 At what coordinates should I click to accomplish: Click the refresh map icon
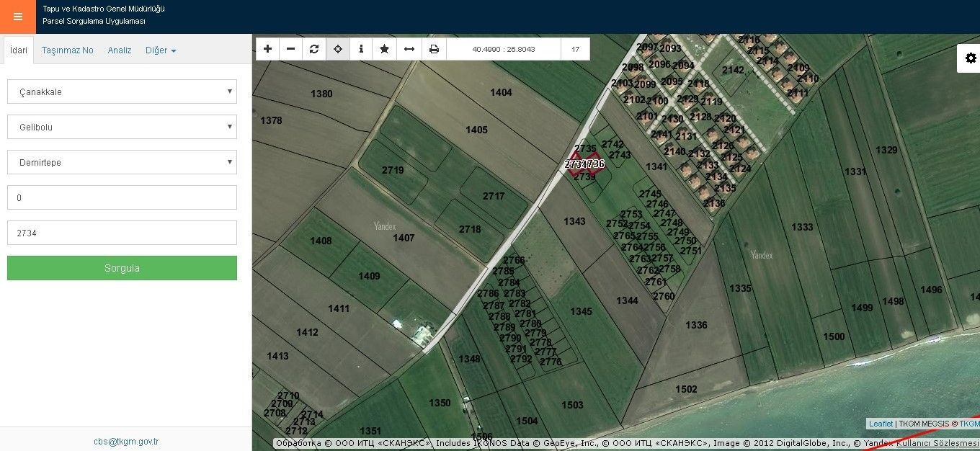(x=314, y=49)
